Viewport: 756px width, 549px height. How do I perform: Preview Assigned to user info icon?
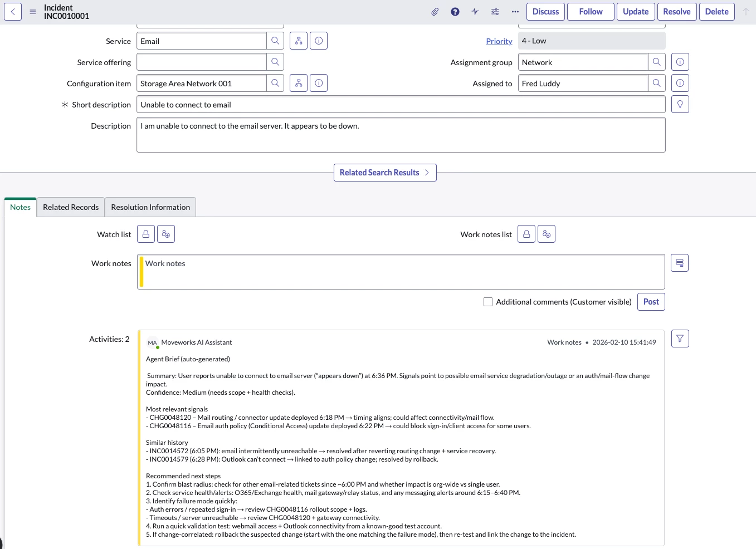click(x=680, y=83)
